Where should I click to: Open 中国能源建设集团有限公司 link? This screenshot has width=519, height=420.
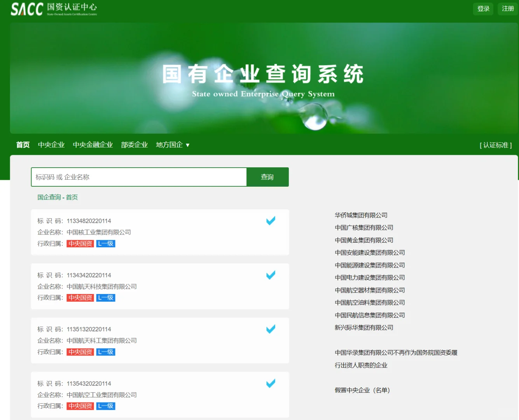[370, 265]
